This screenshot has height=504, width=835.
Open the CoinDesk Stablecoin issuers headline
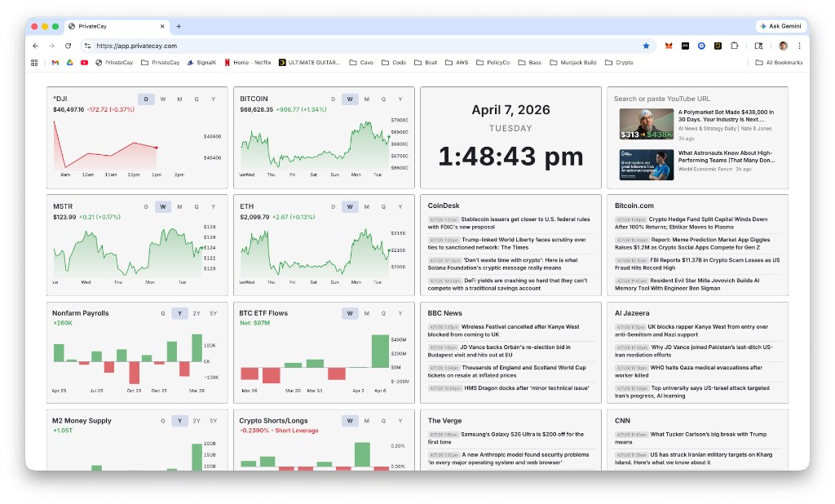(522, 221)
